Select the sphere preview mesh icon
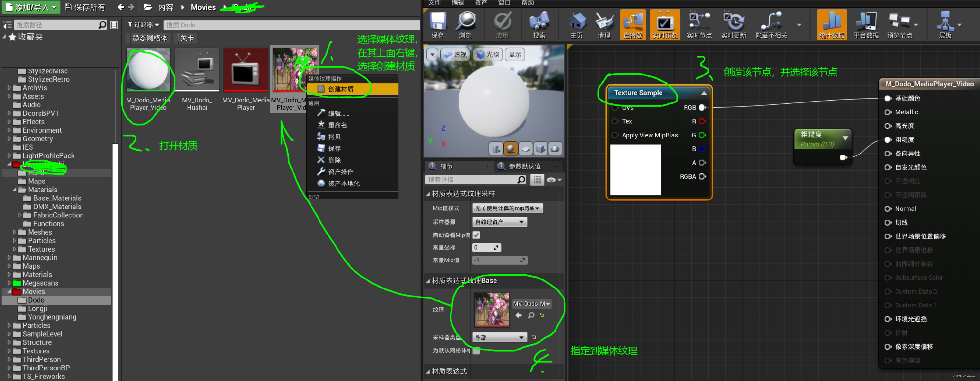Image resolution: width=980 pixels, height=381 pixels. point(511,149)
